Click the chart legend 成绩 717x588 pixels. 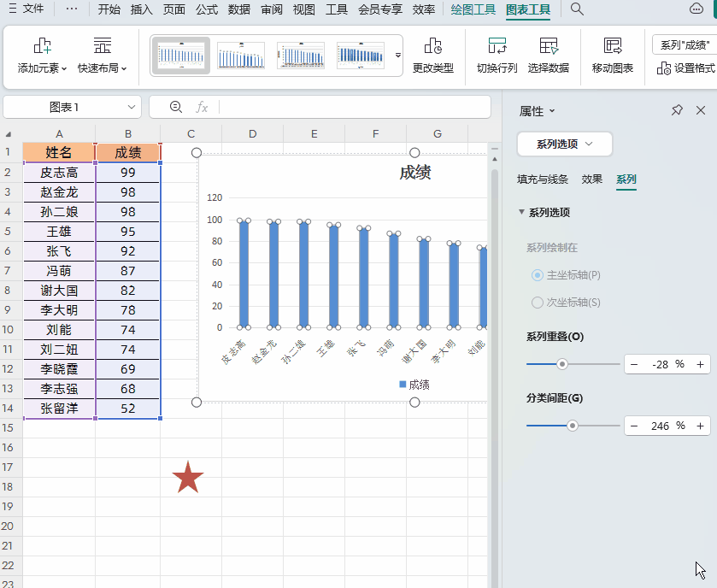coord(414,385)
